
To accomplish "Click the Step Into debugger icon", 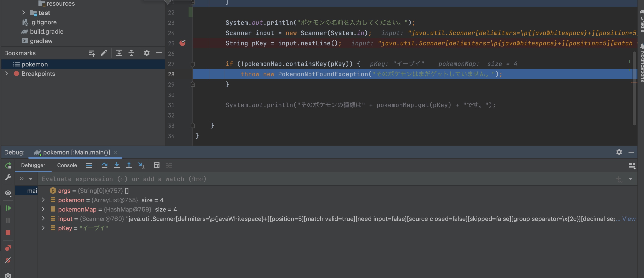I will (x=117, y=165).
